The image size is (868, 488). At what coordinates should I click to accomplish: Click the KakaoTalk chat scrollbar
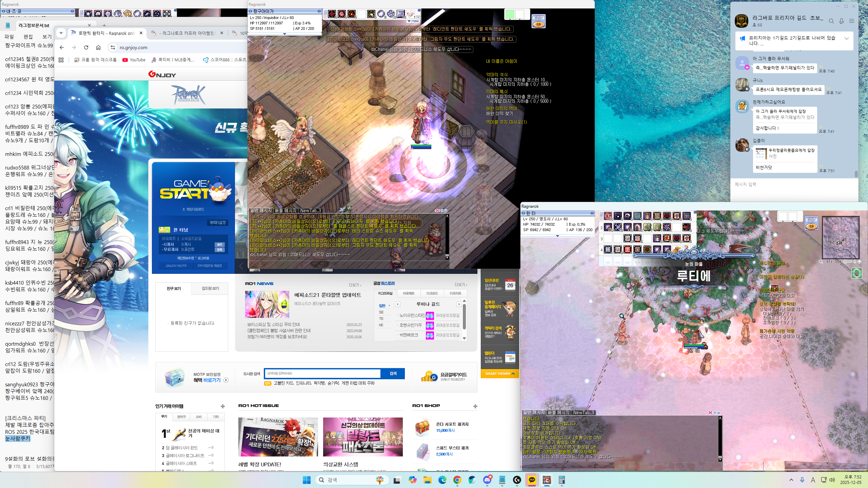856,174
